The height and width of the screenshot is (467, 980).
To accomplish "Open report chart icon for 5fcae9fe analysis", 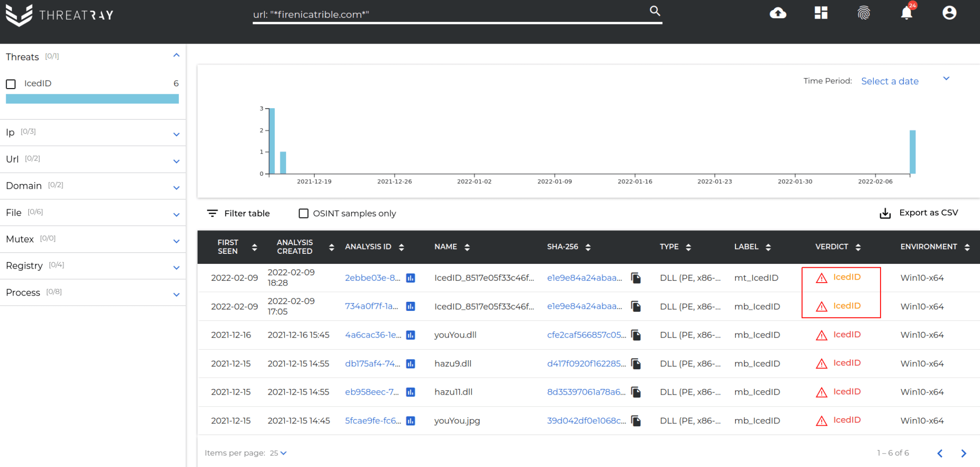I will pos(411,421).
